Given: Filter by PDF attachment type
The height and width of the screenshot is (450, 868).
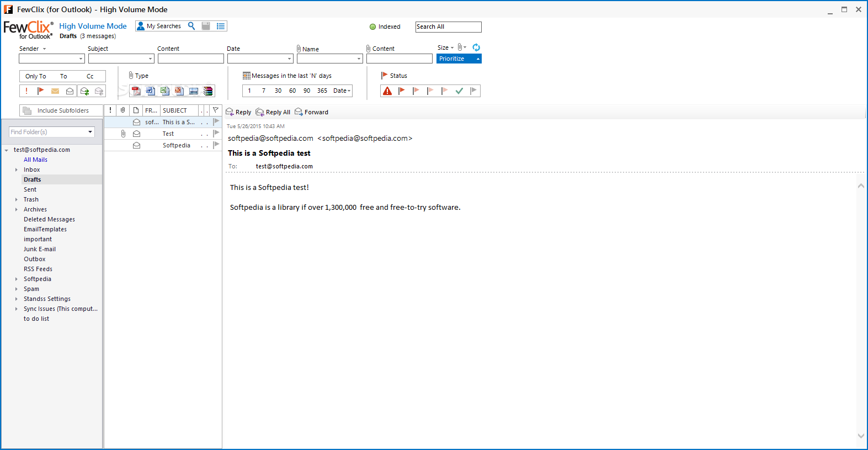Looking at the screenshot, I should click(136, 91).
